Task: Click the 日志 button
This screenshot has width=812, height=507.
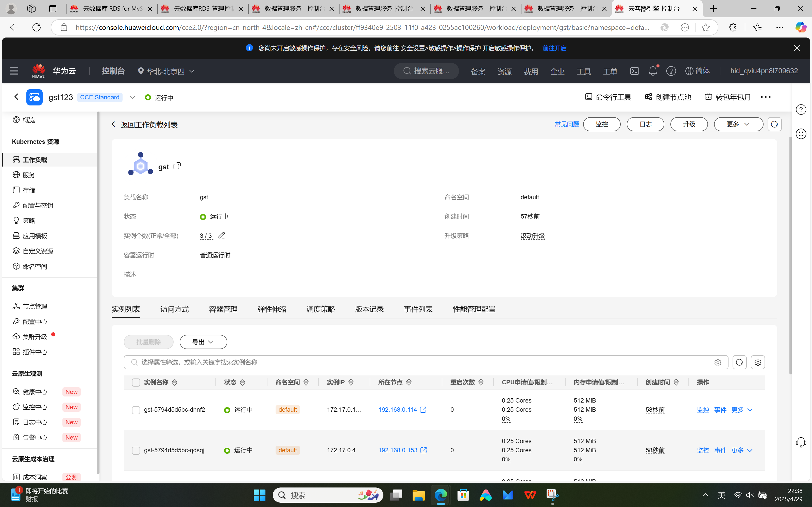Action: pos(645,124)
